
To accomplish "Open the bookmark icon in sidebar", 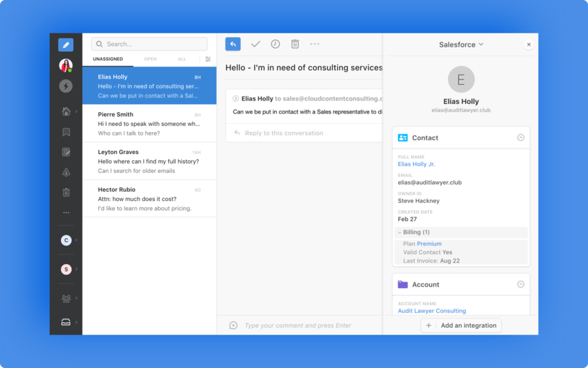I will click(x=66, y=132).
